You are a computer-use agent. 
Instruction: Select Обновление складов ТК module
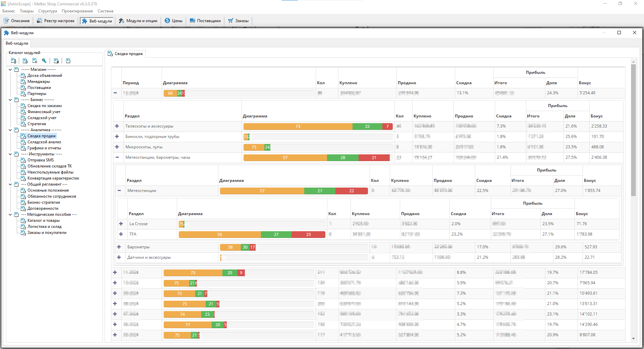50,166
